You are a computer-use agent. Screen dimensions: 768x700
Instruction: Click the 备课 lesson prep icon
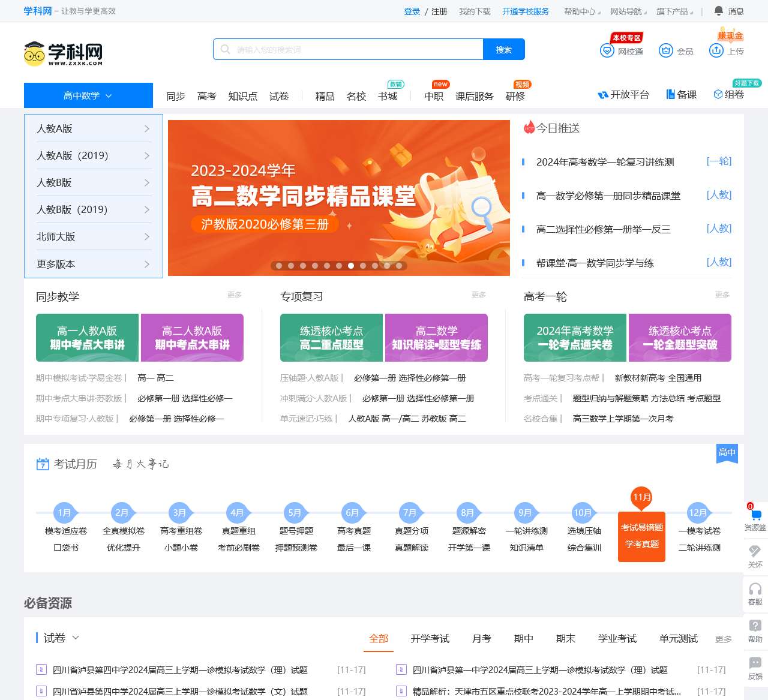click(682, 95)
